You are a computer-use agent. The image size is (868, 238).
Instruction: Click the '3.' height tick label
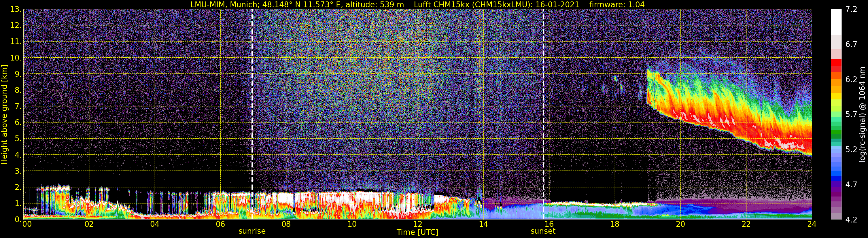[x=18, y=171]
